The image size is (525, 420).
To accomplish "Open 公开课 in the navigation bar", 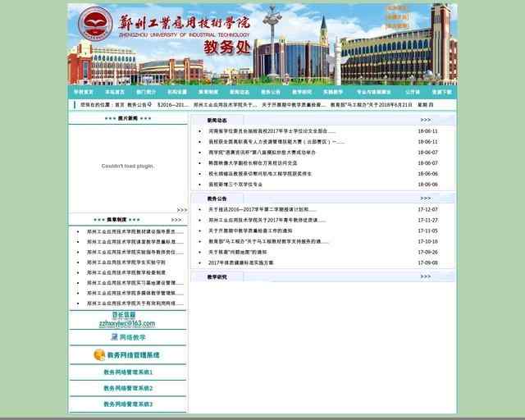I will click(413, 92).
